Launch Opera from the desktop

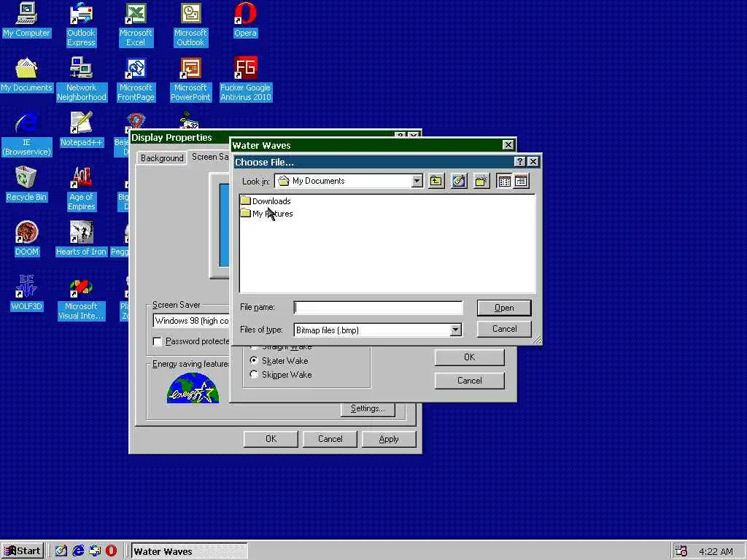[245, 20]
